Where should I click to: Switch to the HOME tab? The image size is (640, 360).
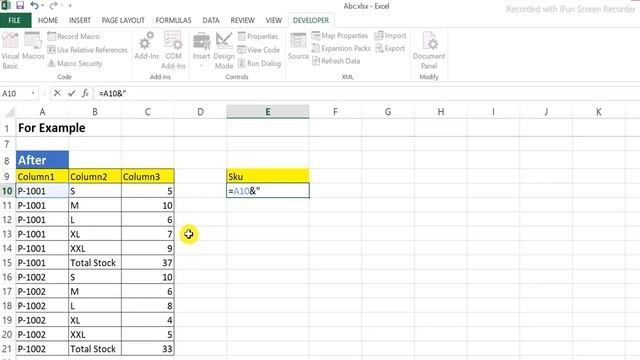(48, 20)
